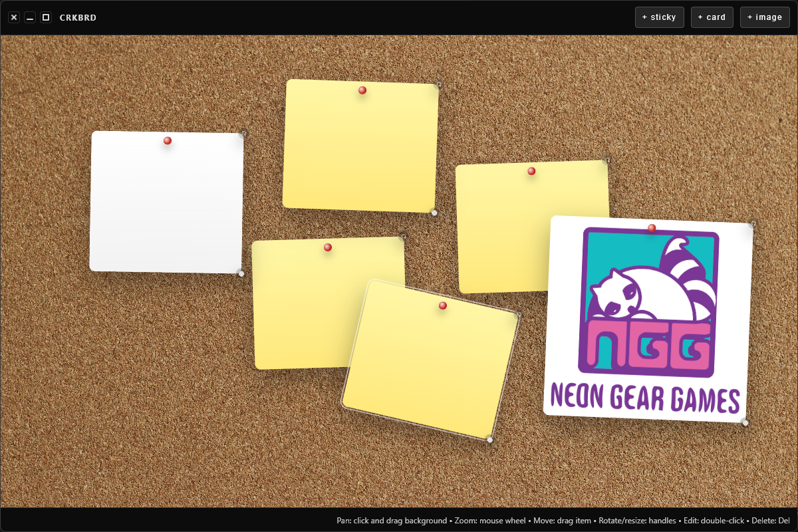The width and height of the screenshot is (798, 532).
Task: Maximize the CRKBRD window
Action: pyautogui.click(x=46, y=17)
